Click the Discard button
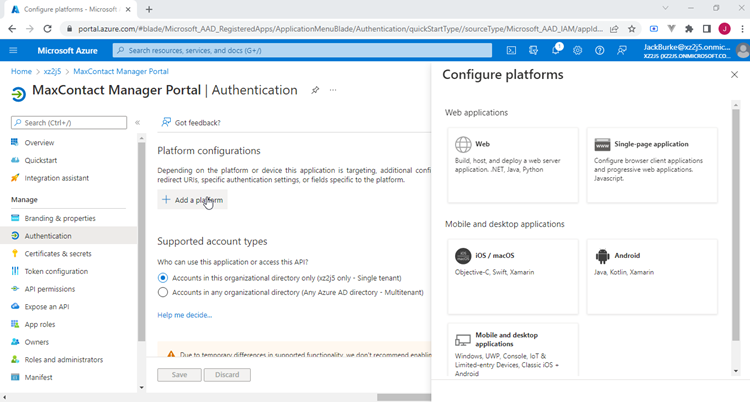750x402 pixels. point(227,375)
